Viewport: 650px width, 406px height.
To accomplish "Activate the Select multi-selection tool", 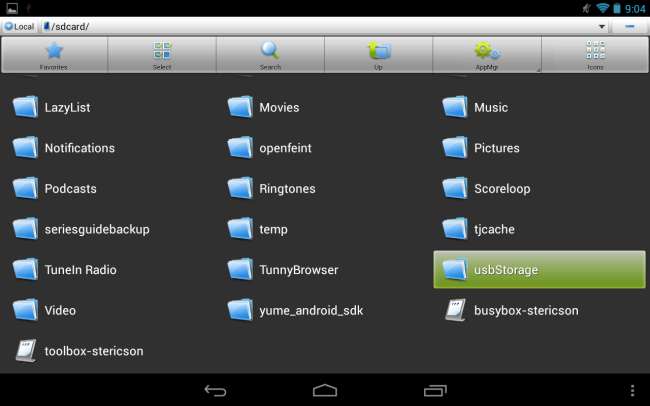I will tap(162, 55).
